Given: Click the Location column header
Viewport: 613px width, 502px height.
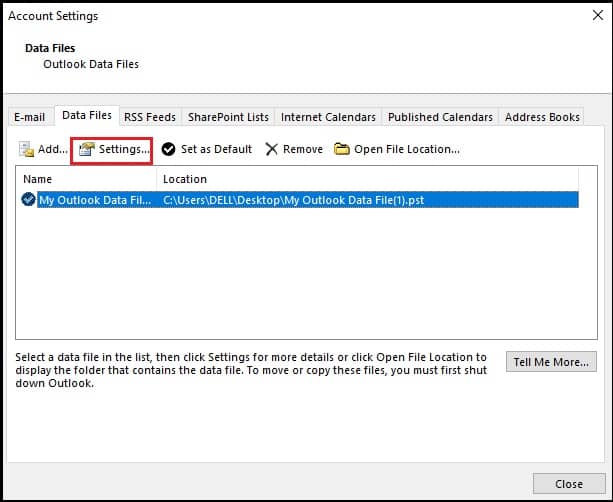Looking at the screenshot, I should pos(185,179).
